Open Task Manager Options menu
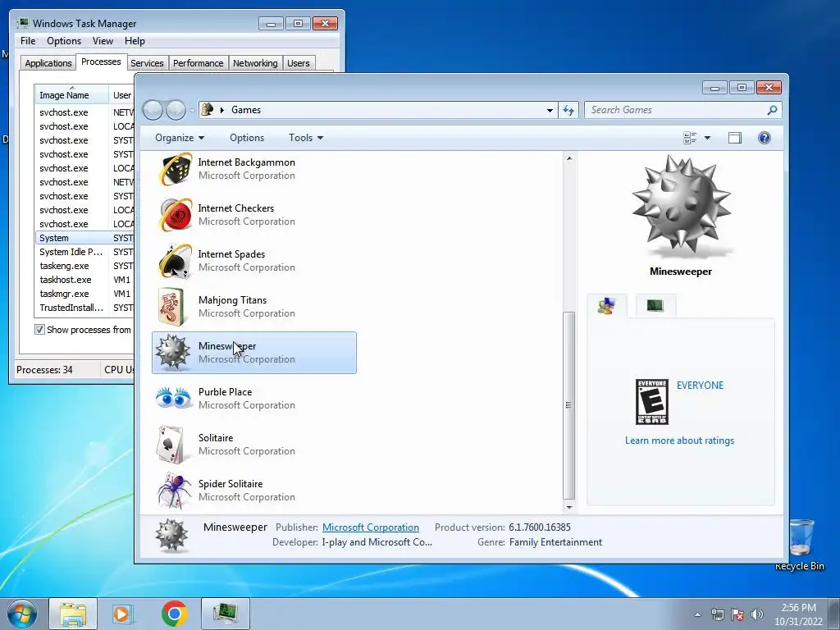Image resolution: width=840 pixels, height=630 pixels. (64, 41)
